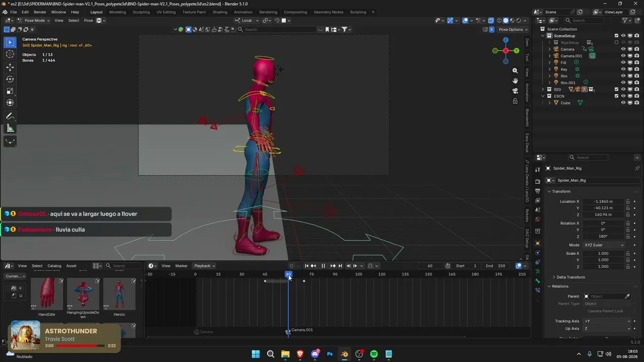
Task: Open the Catalog menu in the asset browser
Action: pyautogui.click(x=54, y=266)
